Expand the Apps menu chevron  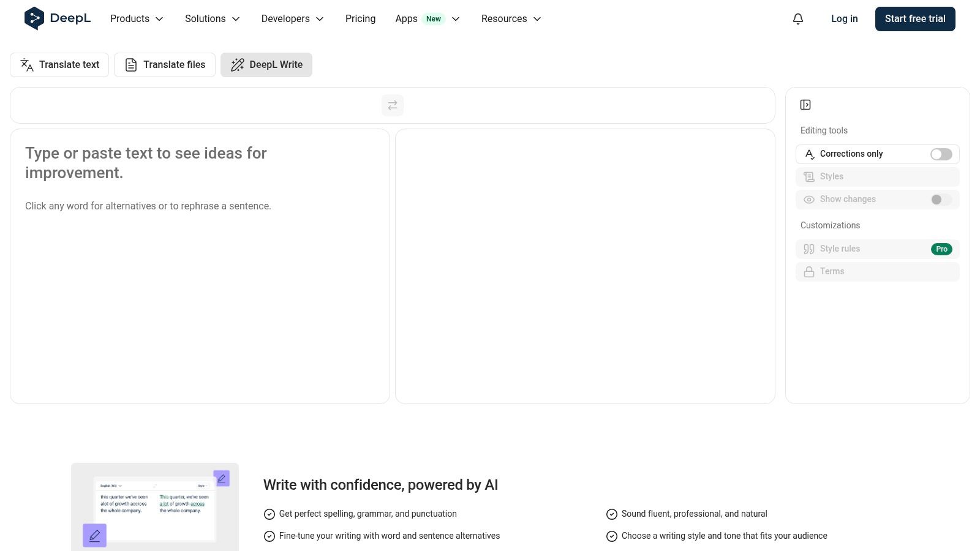[x=456, y=19]
